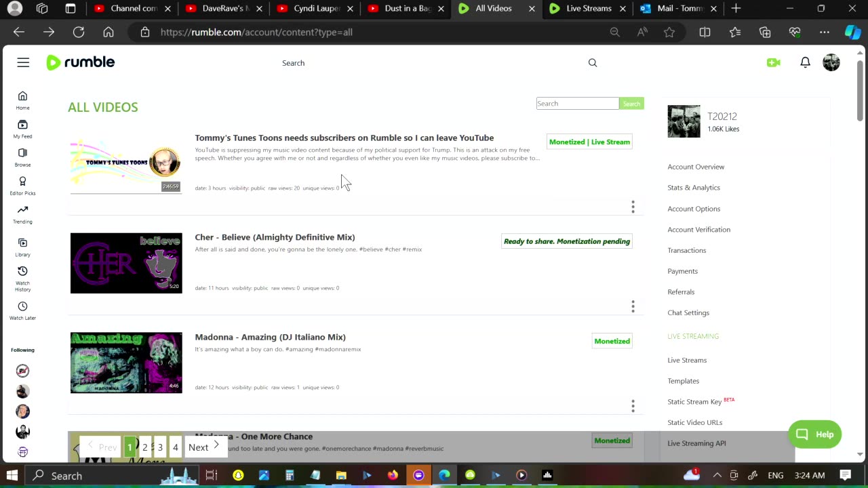Open the Payments link

coord(682,271)
